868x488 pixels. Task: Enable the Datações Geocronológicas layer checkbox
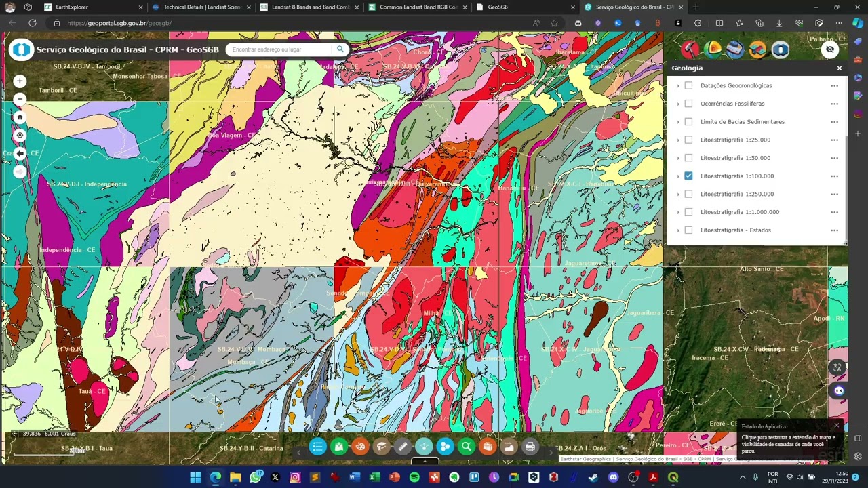coord(688,85)
